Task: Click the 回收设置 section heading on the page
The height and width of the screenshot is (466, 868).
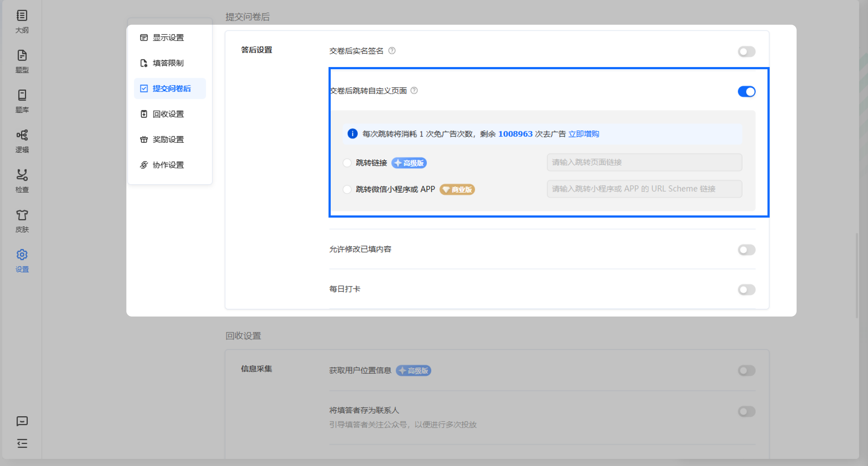Action: (x=243, y=336)
